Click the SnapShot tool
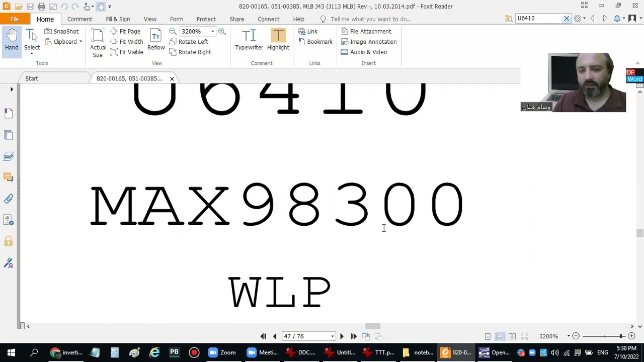Image resolution: width=644 pixels, height=362 pixels. coord(61,31)
